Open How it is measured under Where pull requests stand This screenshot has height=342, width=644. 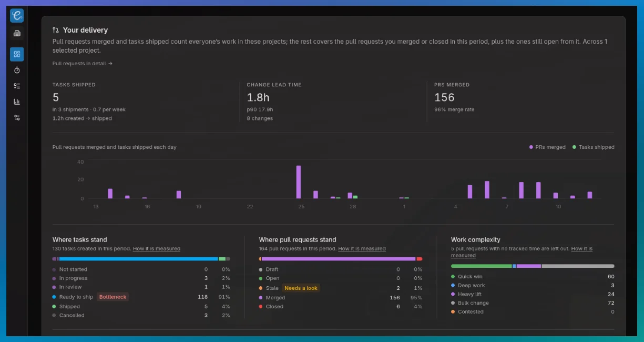(x=362, y=249)
